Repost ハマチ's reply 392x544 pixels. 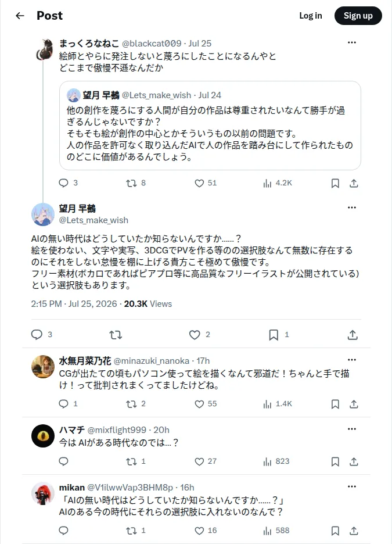[131, 461]
